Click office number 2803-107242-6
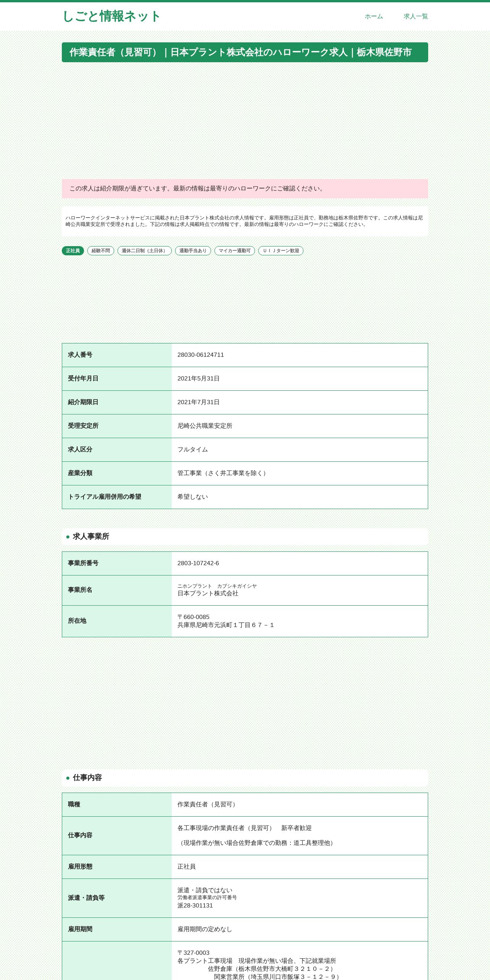Screen dimensions: 490x980 pos(198,563)
